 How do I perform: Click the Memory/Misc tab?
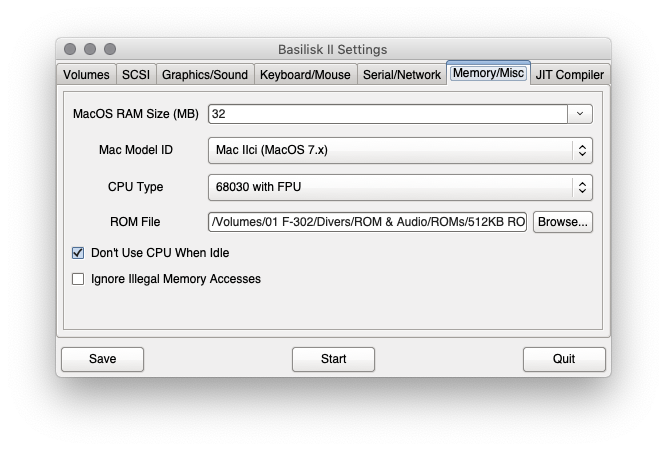(x=488, y=73)
